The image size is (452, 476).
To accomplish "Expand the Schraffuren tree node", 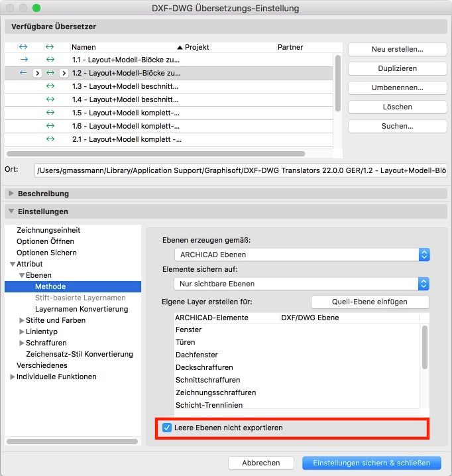I will coord(22,343).
